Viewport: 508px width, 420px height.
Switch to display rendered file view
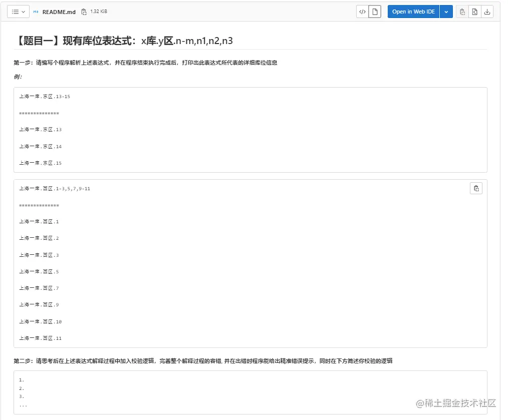click(x=375, y=12)
